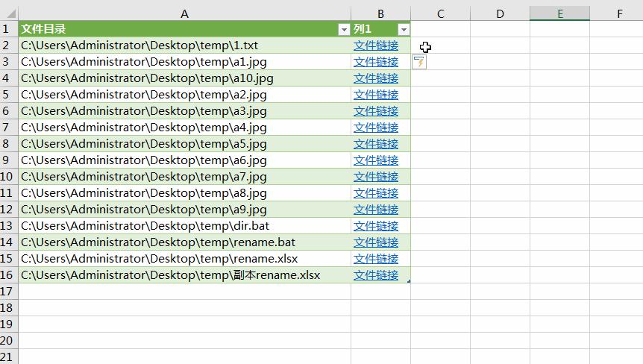The image size is (643, 364).
Task: Follow the 文件链接 link in the dir.bat row
Action: [376, 226]
